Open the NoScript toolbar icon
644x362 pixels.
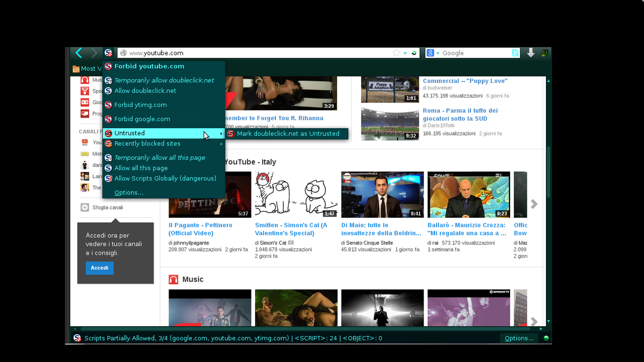108,53
